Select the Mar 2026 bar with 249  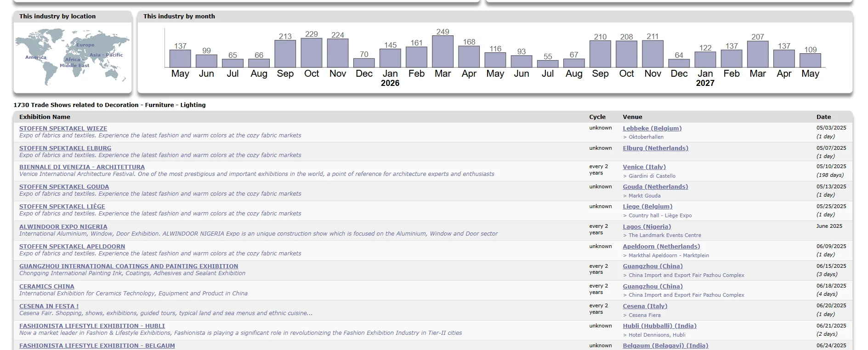click(443, 51)
